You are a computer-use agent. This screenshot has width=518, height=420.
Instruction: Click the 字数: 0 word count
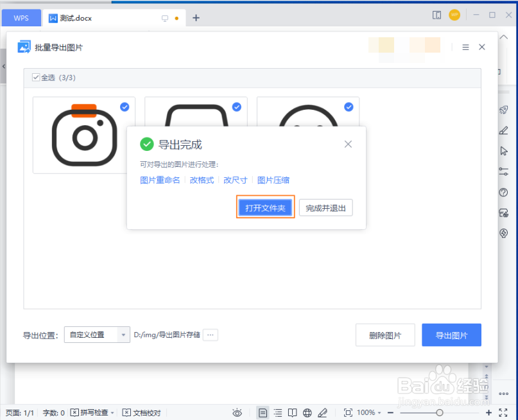coord(53,413)
